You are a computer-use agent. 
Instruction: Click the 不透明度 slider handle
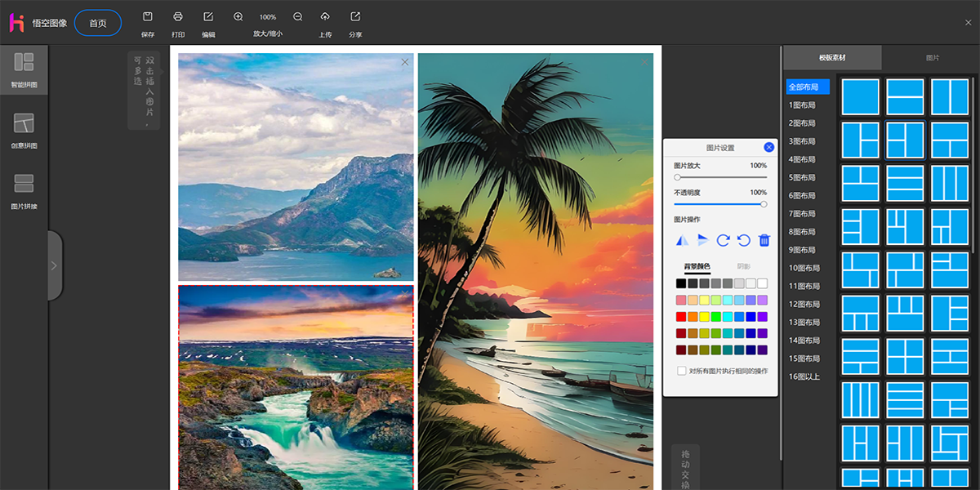[x=764, y=204]
